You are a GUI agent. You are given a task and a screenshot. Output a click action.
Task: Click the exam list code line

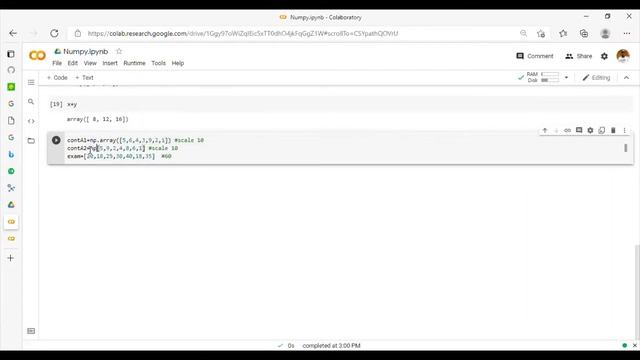pos(119,156)
